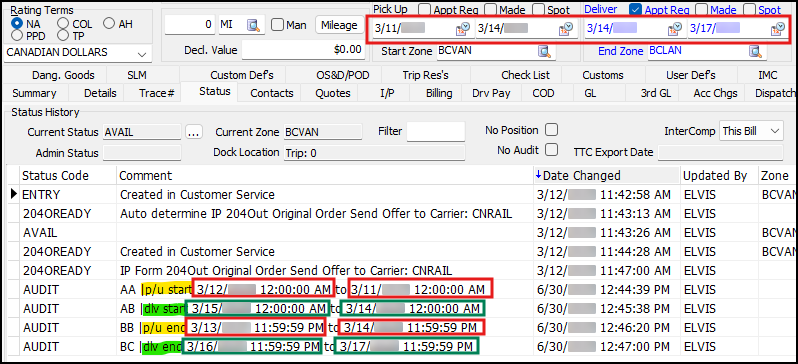The image size is (798, 364).
Task: Select the TP rating term
Action: tap(63, 35)
